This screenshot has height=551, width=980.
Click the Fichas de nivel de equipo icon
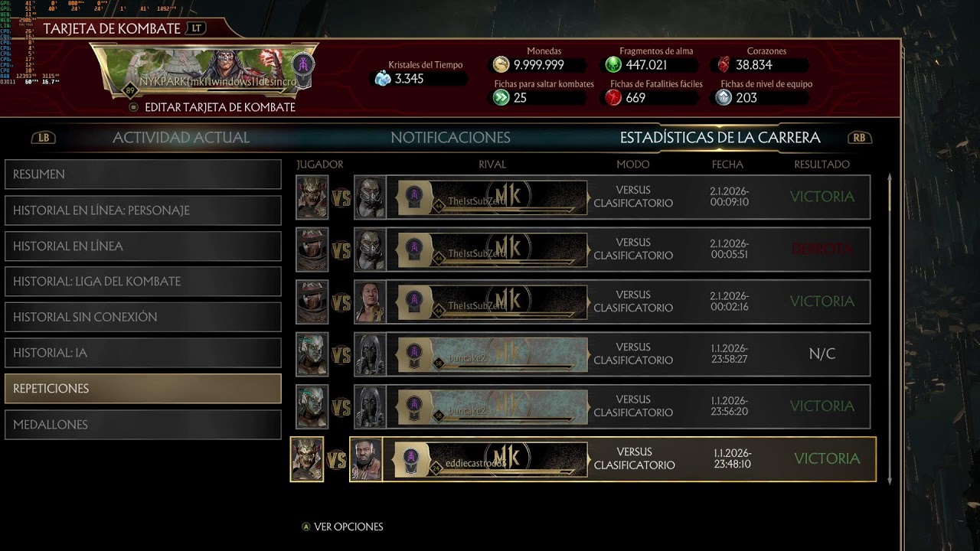724,97
